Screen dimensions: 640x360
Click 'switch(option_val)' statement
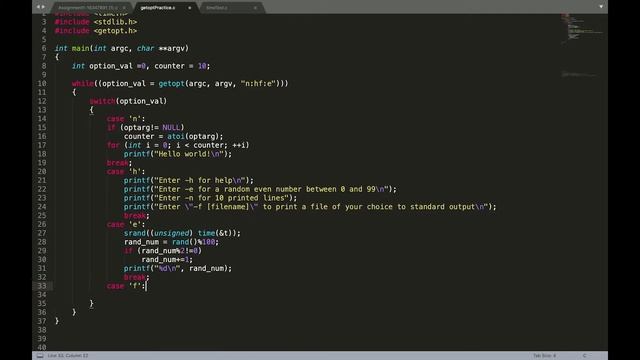128,101
